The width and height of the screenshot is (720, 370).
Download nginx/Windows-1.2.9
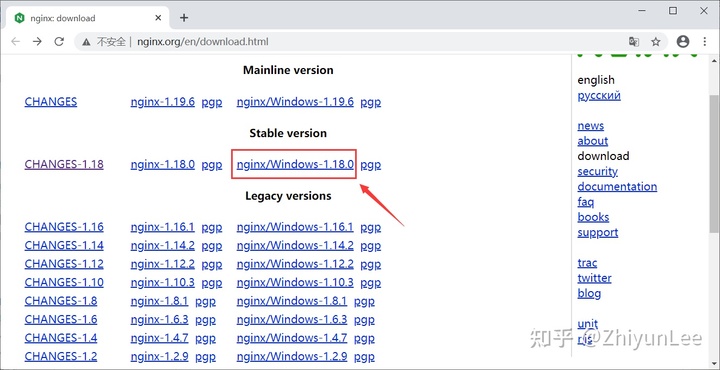point(292,356)
